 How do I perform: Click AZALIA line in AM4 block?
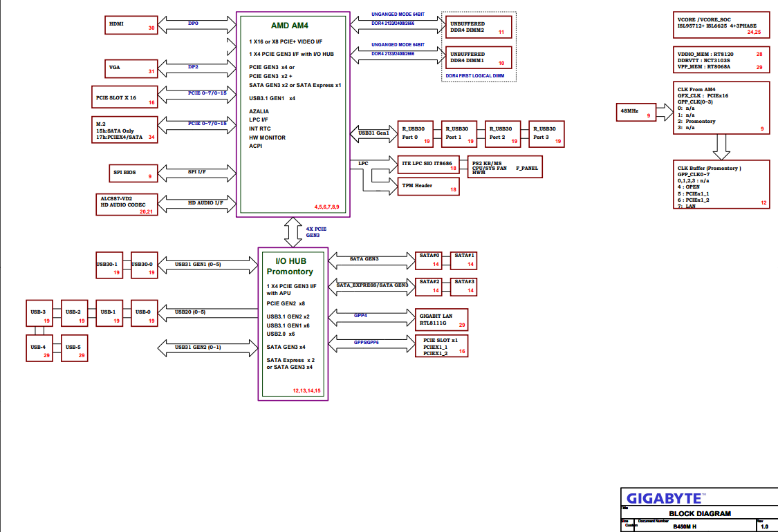click(259, 111)
